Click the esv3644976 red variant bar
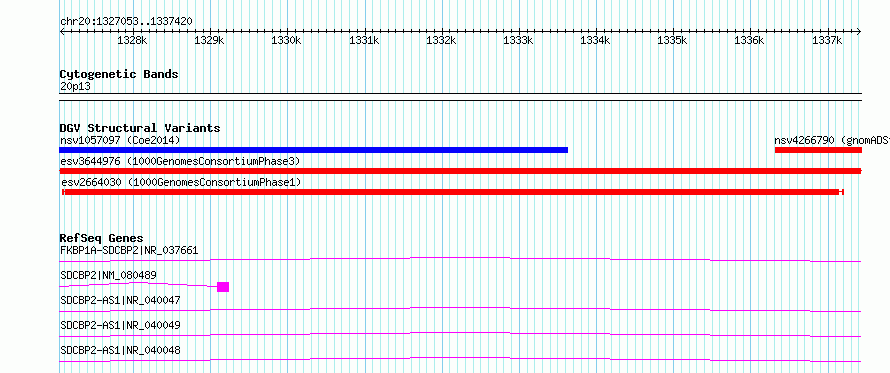Screen dimensions: 890x373 tap(460, 171)
